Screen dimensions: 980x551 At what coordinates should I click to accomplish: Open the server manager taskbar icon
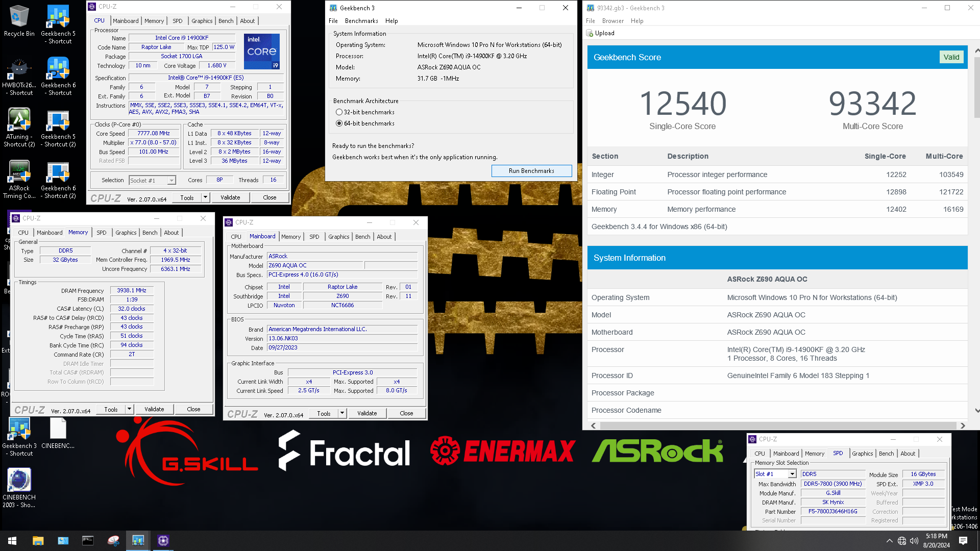click(x=63, y=540)
